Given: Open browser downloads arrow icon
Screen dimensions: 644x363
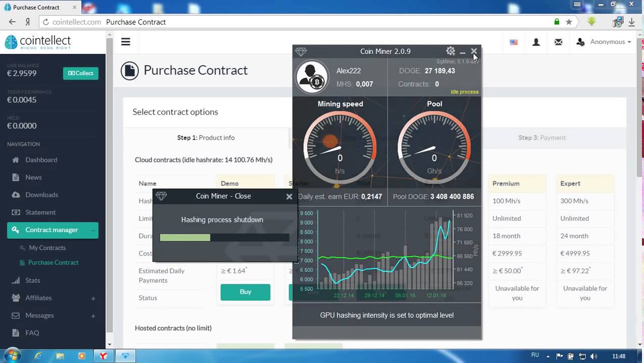Looking at the screenshot, I should [x=631, y=22].
